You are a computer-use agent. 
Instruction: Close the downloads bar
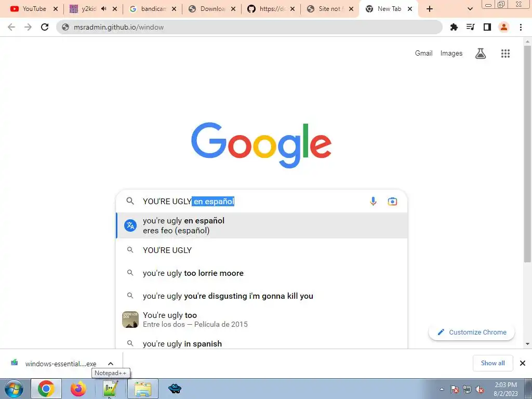[x=523, y=363]
